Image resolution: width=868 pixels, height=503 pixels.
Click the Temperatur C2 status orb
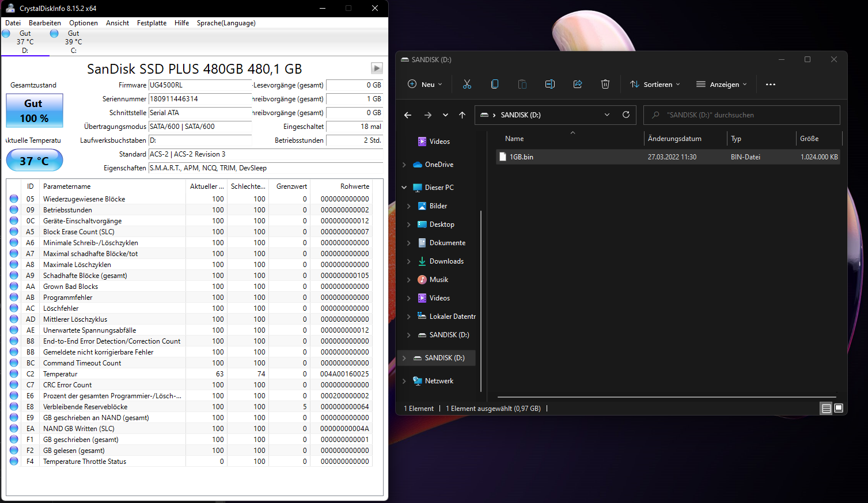14,374
